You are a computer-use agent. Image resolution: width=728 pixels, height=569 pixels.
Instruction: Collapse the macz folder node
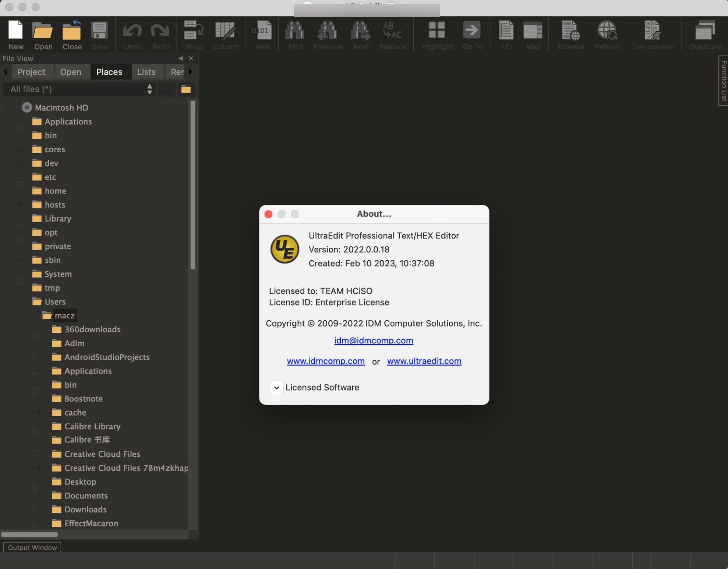[x=31, y=315]
